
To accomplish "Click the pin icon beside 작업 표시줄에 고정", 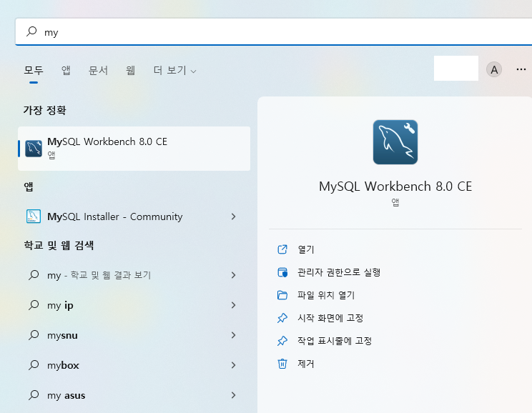I will (x=282, y=341).
